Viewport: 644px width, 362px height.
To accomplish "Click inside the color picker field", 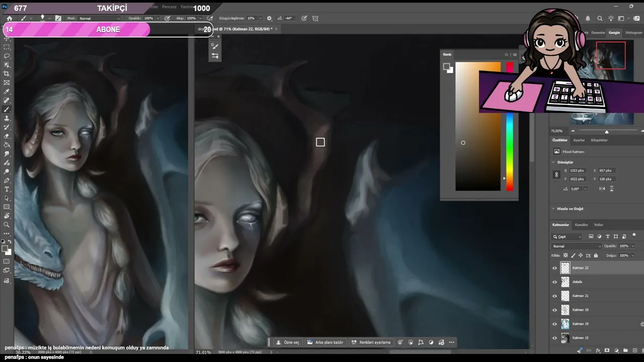I will [478, 126].
